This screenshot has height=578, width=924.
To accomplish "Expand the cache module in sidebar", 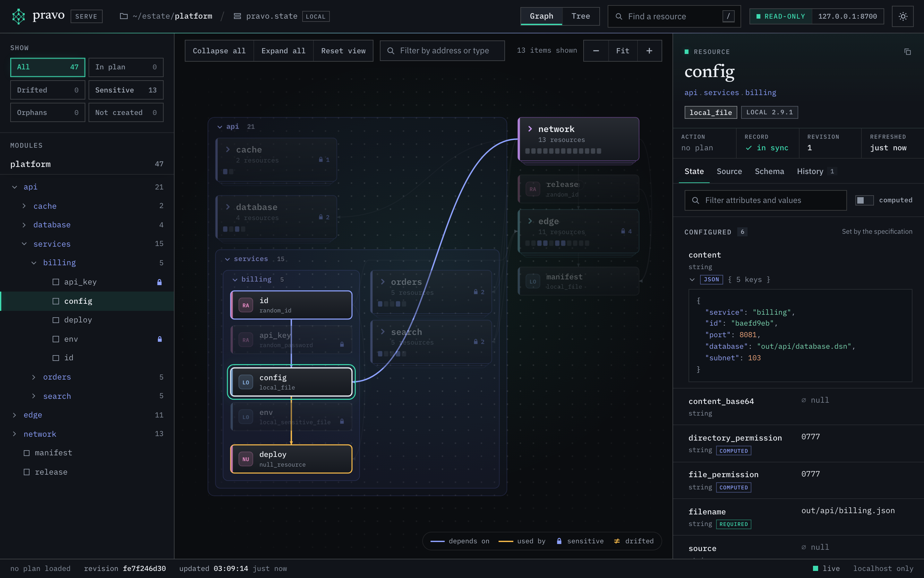I will point(24,206).
